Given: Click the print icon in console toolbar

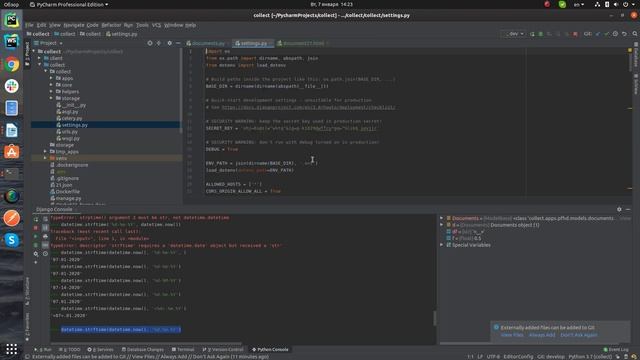Looking at the screenshot, I should point(45,236).
